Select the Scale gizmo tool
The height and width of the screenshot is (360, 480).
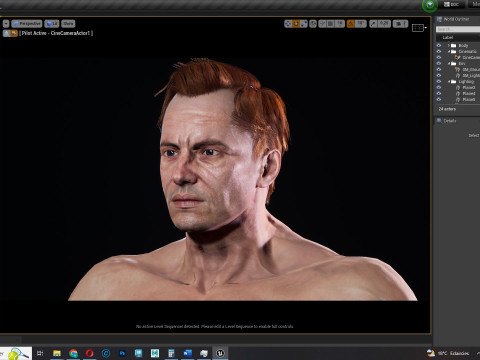click(x=304, y=24)
